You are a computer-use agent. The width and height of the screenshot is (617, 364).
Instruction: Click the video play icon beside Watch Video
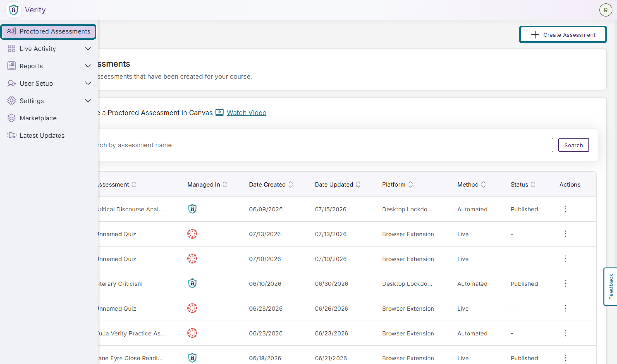point(219,112)
